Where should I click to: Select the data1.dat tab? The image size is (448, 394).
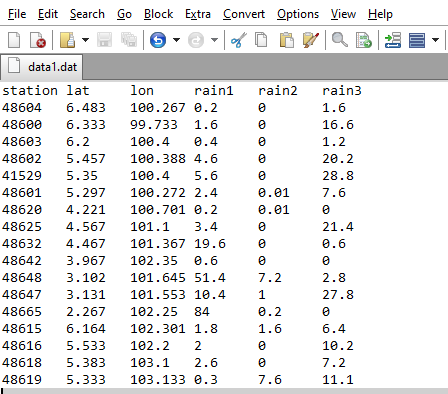42,67
